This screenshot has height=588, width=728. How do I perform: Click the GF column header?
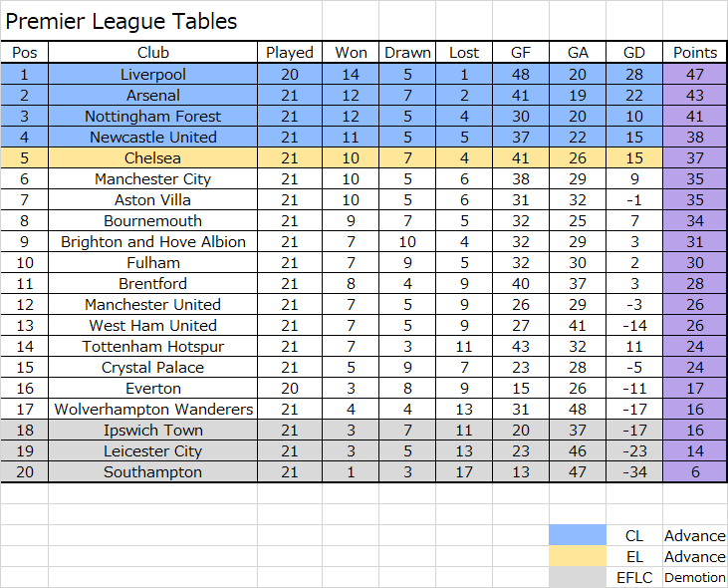coord(521,53)
